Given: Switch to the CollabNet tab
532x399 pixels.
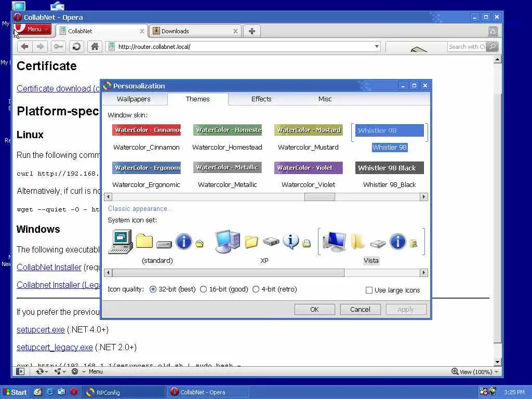Looking at the screenshot, I should tap(101, 31).
